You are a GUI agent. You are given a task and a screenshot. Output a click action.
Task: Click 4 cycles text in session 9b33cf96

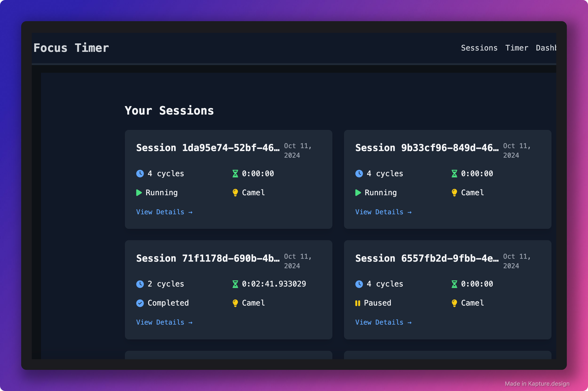(385, 174)
